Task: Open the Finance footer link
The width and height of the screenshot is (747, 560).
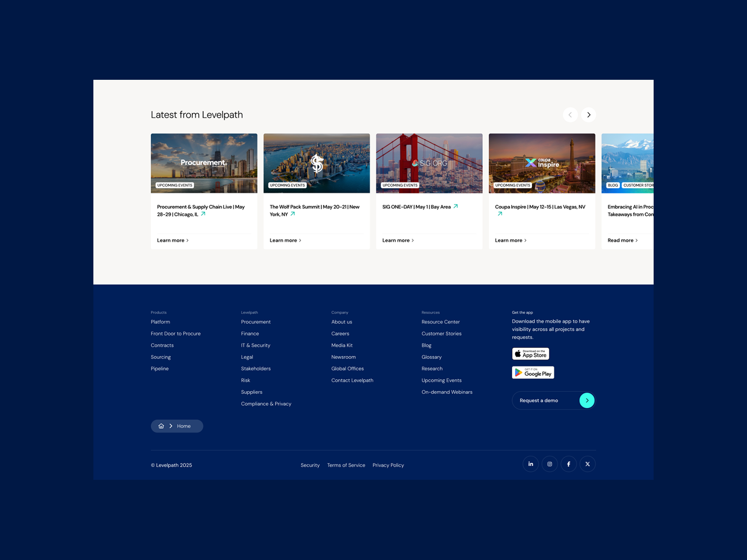Action: point(250,334)
